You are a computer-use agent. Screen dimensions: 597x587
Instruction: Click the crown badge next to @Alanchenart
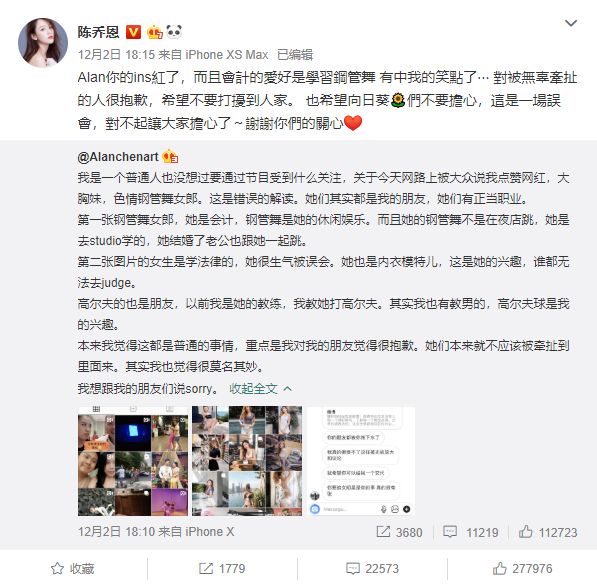point(170,156)
